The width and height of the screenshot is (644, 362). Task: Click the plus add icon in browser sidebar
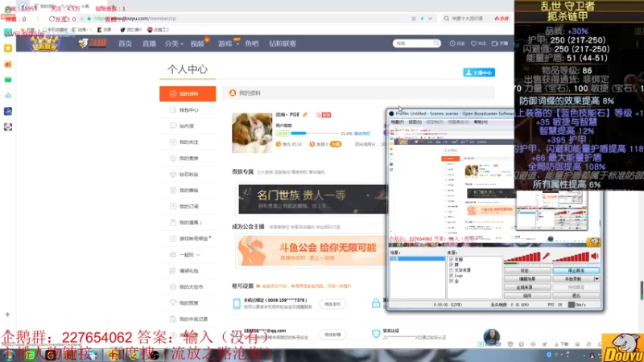[x=7, y=315]
